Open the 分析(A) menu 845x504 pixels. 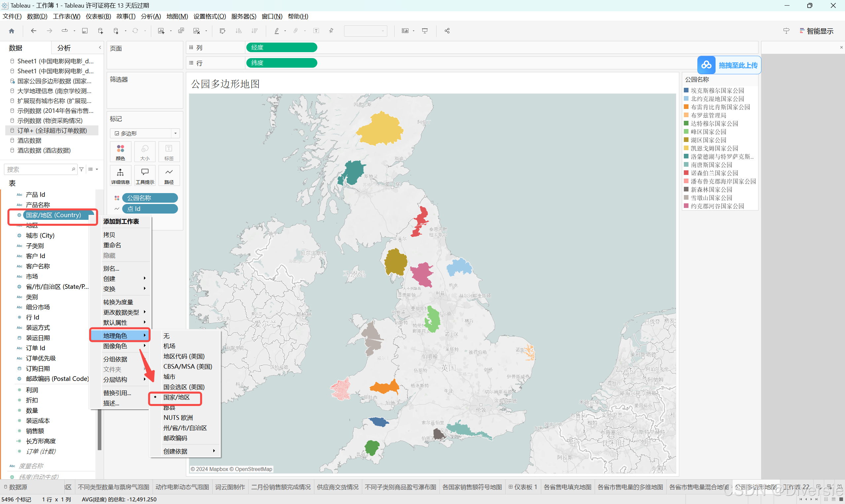tap(151, 16)
